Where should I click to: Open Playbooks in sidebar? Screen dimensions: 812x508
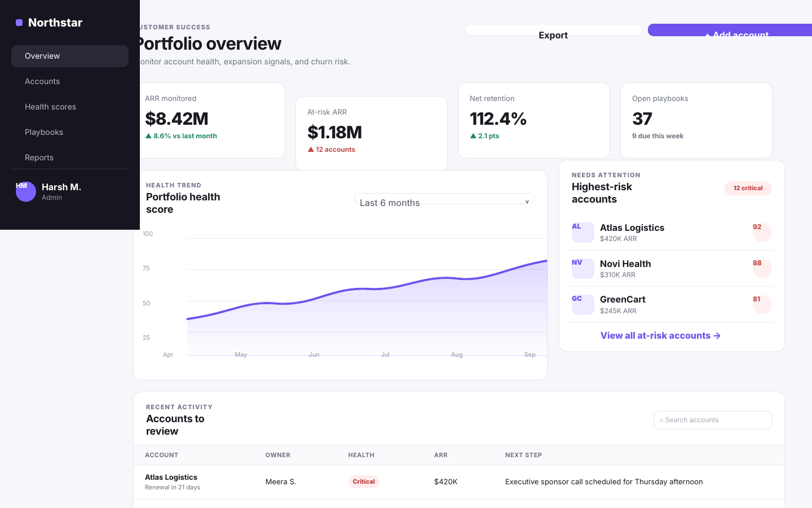tap(70, 132)
